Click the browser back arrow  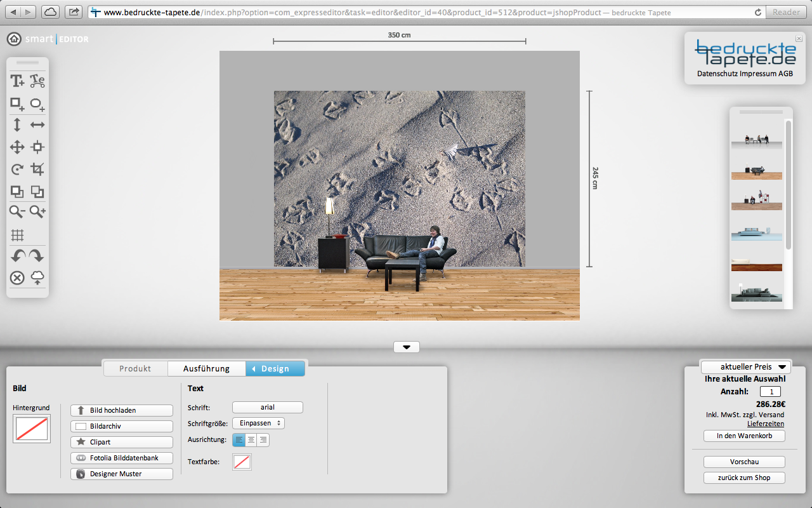pos(13,12)
